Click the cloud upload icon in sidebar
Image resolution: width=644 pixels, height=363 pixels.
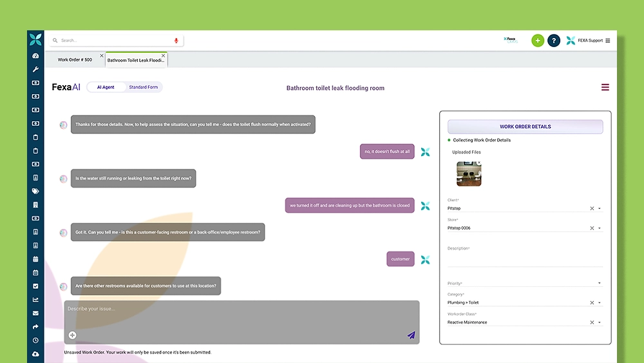[x=35, y=354]
